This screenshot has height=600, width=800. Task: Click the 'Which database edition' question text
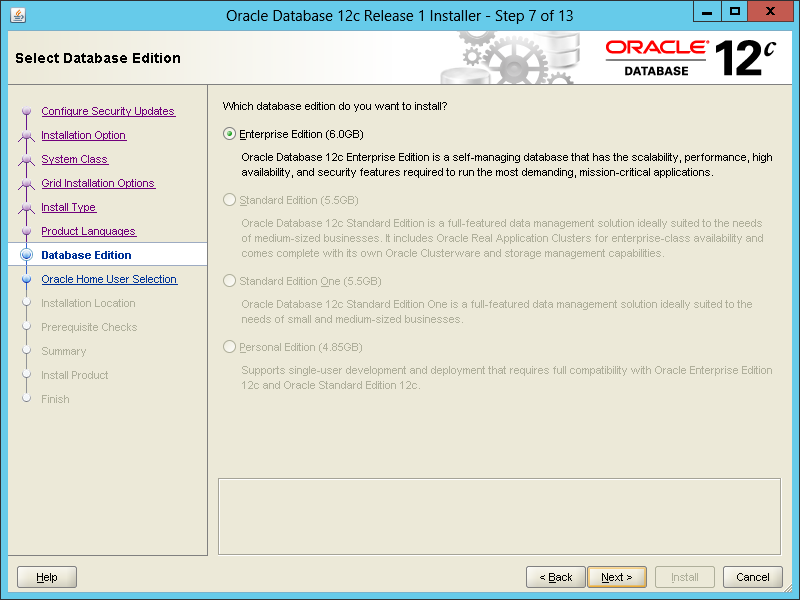pyautogui.click(x=335, y=106)
